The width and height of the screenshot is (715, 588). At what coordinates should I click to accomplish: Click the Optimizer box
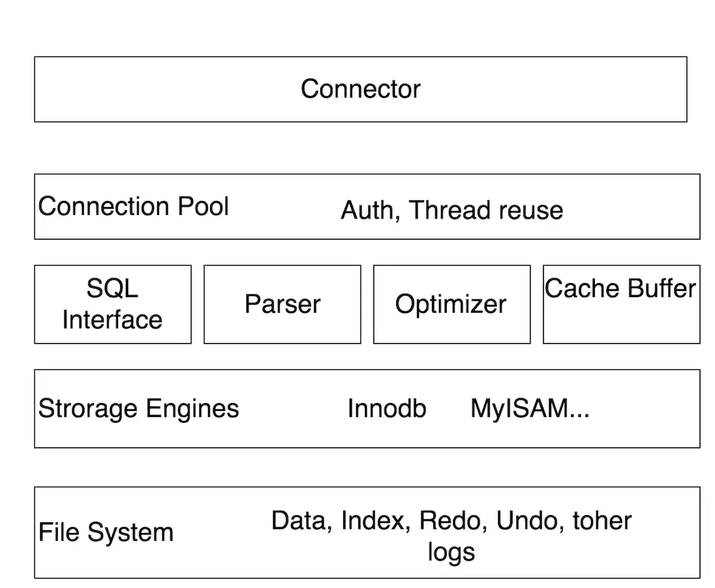click(x=451, y=304)
